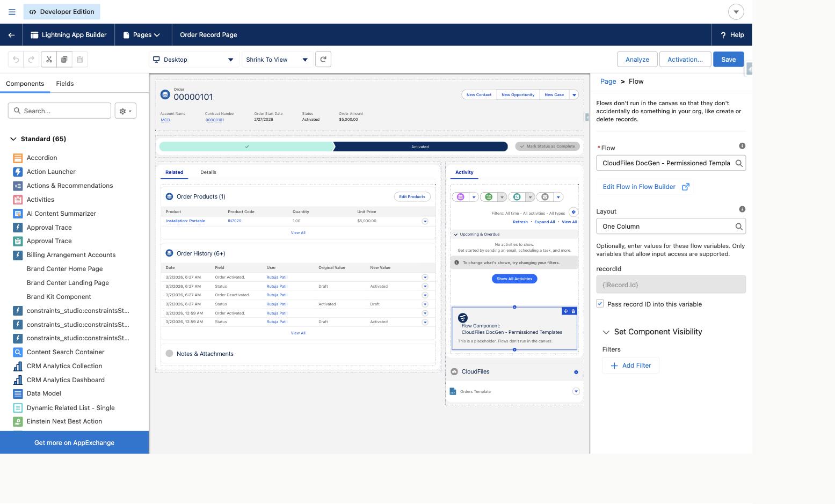The height and width of the screenshot is (504, 835).
Task: Click Mark Status as Complete
Action: coord(548,147)
